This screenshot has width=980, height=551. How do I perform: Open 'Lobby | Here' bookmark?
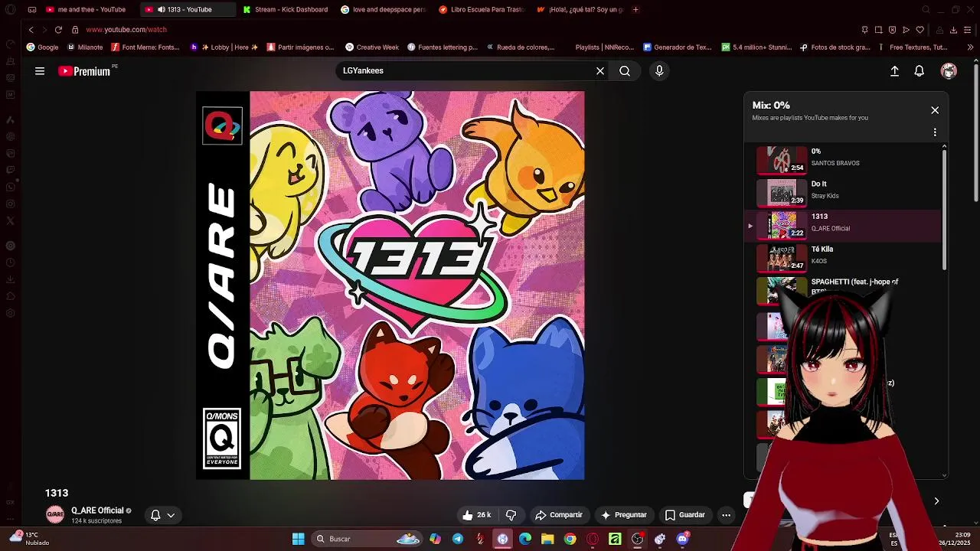tap(224, 47)
